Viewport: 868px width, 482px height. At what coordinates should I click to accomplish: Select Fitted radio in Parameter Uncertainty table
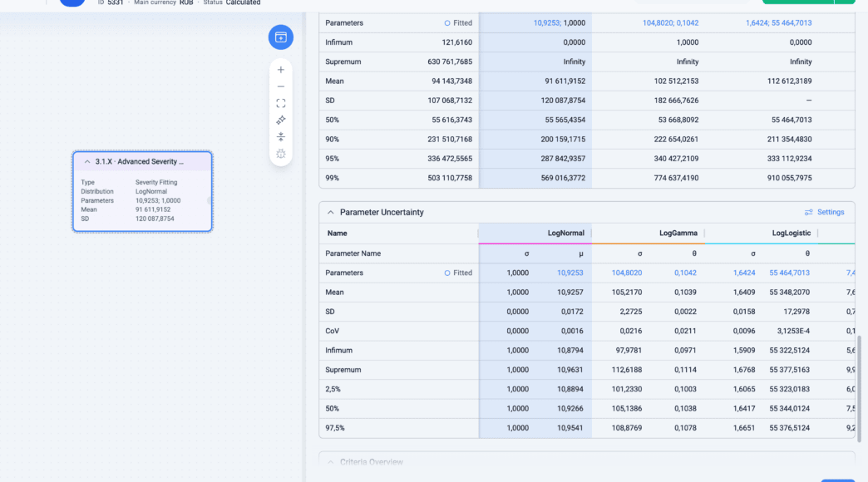pyautogui.click(x=447, y=273)
